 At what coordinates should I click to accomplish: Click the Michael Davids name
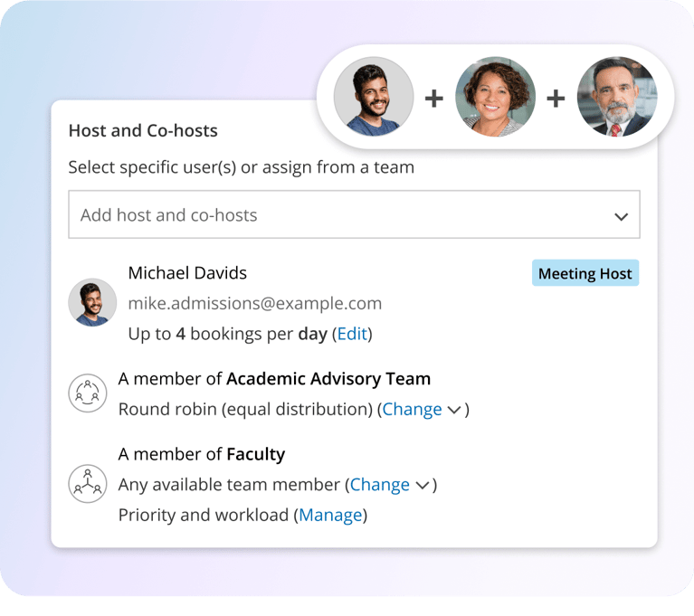click(187, 272)
